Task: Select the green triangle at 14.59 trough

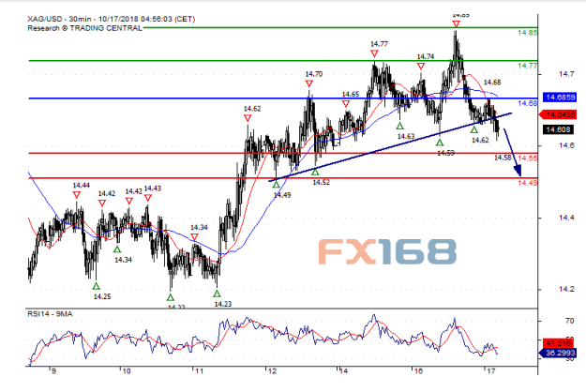Action: 439,142
